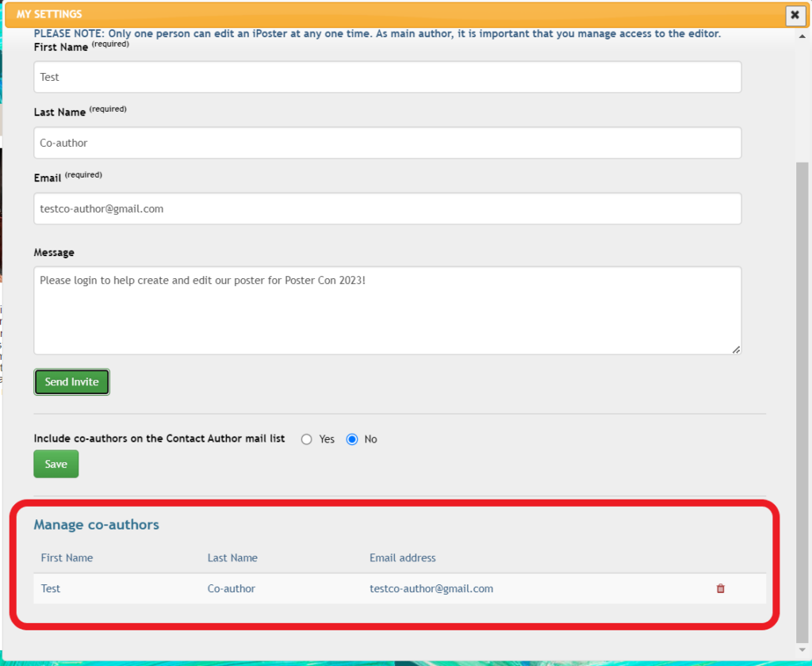This screenshot has width=812, height=666.
Task: Click the email testco-author@gmail.com in the table
Action: pyautogui.click(x=431, y=588)
